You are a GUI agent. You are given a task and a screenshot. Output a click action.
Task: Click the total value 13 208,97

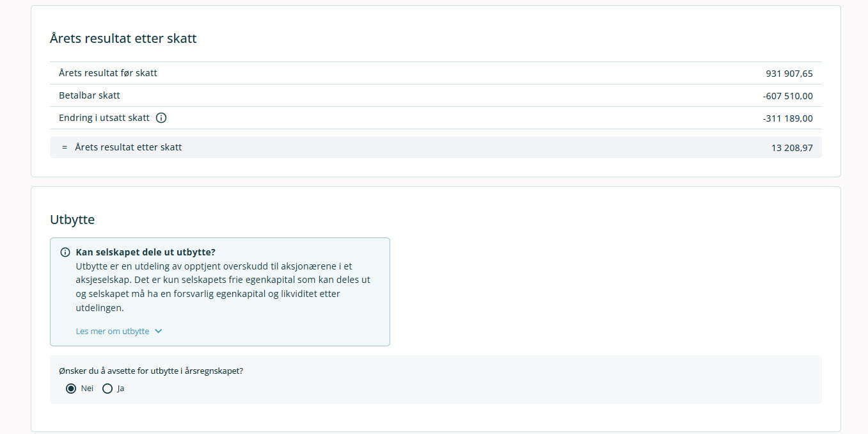click(792, 148)
